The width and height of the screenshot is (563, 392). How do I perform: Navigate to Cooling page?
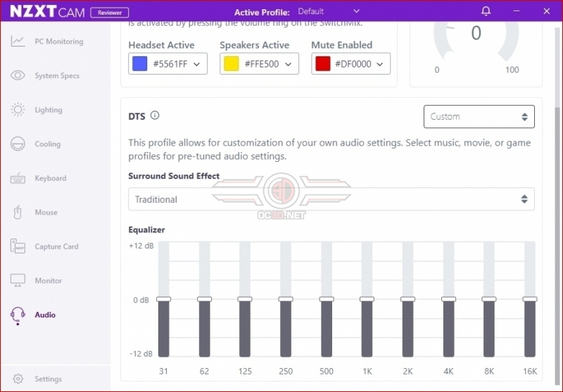click(47, 144)
